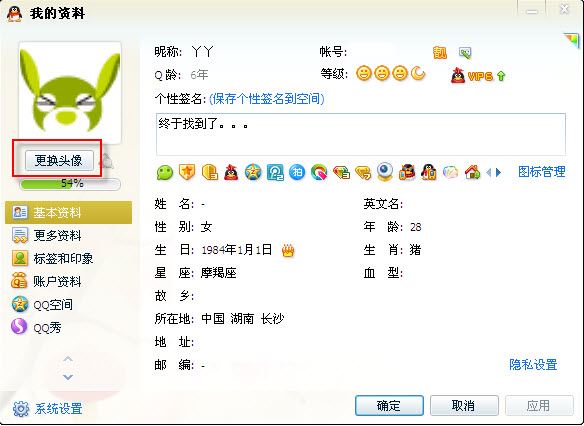Click the house icon in icon row
584x426 pixels.
tap(473, 172)
